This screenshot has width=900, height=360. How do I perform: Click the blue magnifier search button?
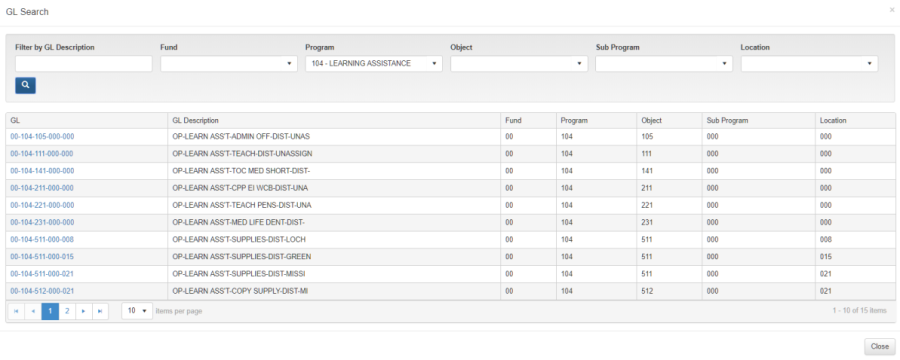(x=25, y=86)
